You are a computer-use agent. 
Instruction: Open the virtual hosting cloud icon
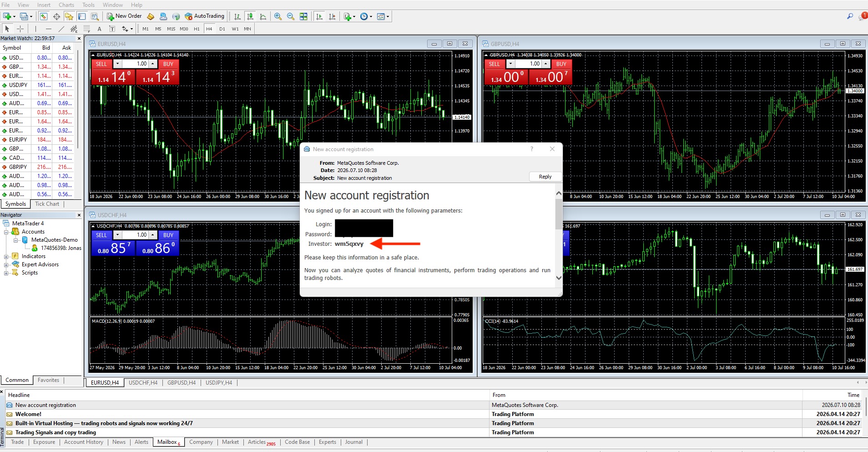tap(163, 16)
